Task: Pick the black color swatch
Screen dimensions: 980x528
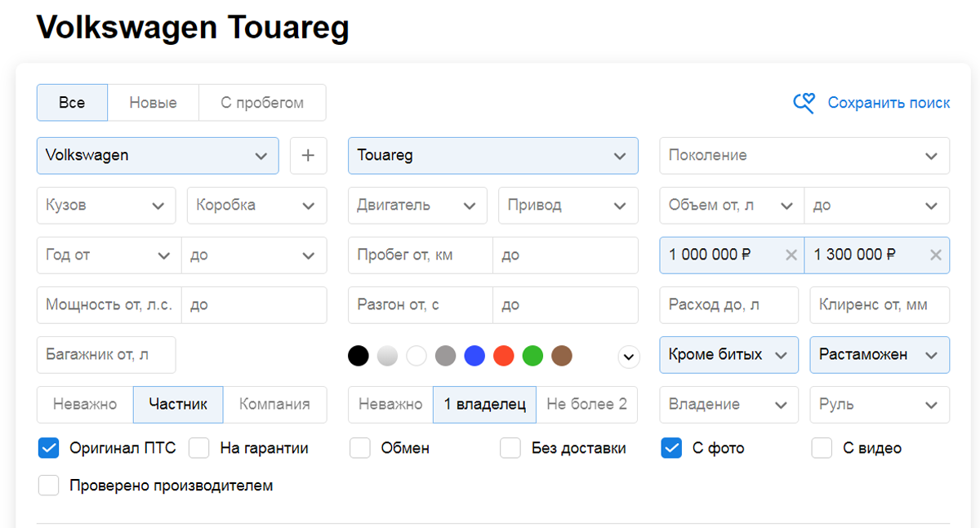Action: (x=359, y=356)
